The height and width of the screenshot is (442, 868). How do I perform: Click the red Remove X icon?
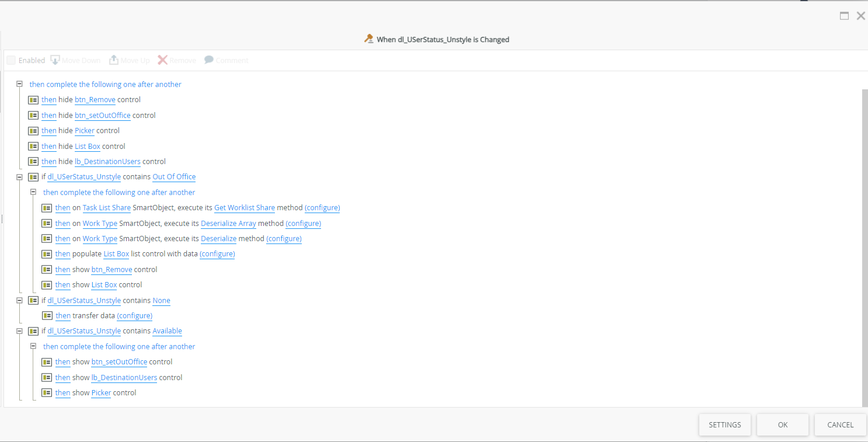(x=162, y=60)
